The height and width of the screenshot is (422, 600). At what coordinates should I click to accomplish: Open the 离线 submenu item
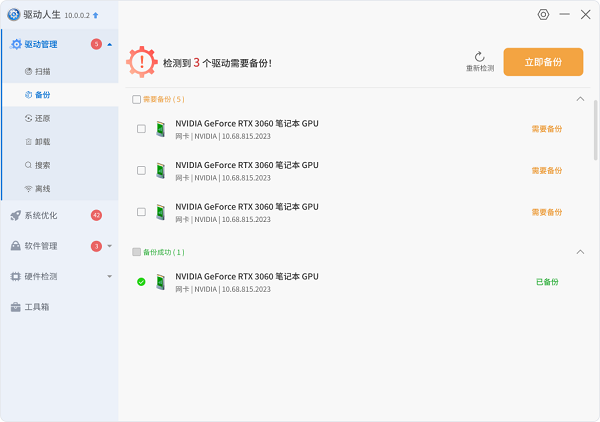[60, 188]
